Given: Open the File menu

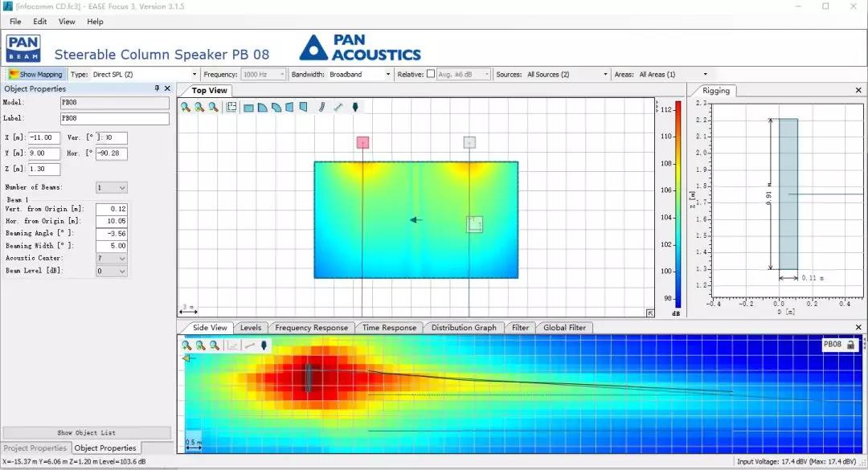Looking at the screenshot, I should tap(15, 22).
